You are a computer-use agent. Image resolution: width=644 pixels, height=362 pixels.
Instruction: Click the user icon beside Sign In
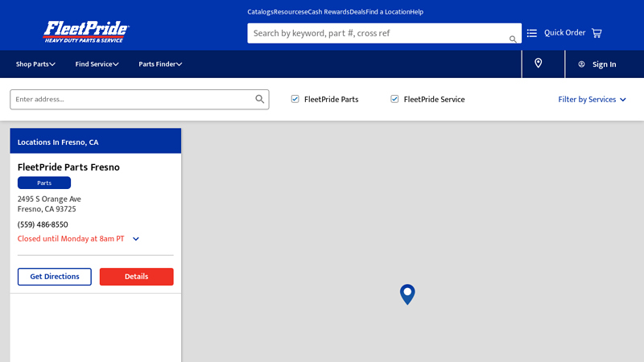pos(581,64)
